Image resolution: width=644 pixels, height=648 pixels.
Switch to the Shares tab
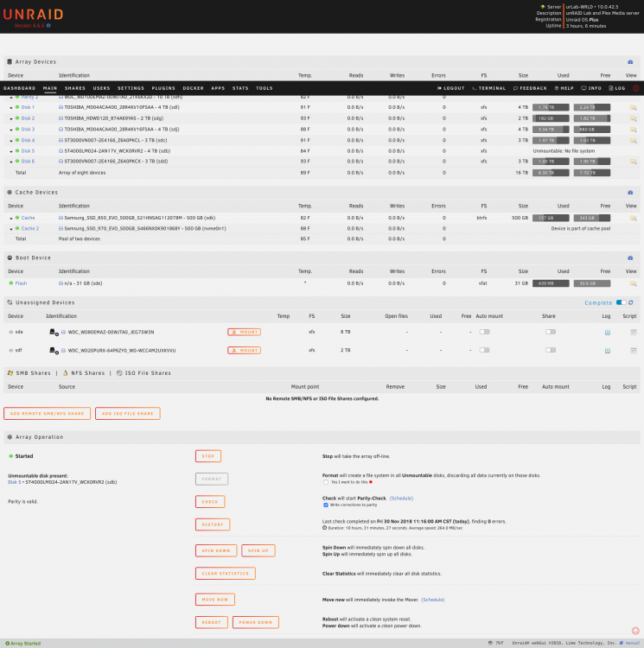(x=75, y=88)
